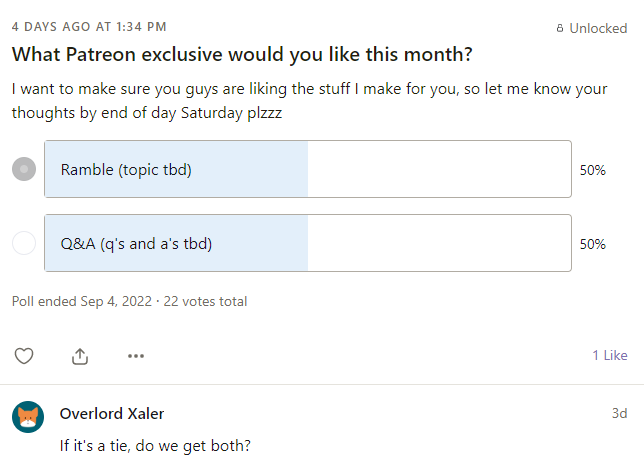Click the post description paragraph
644x461 pixels.
point(308,101)
